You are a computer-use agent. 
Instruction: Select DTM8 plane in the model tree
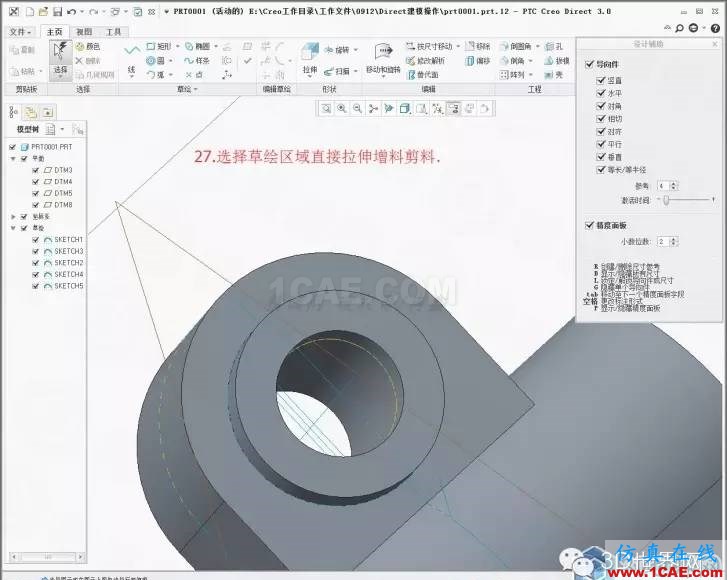pos(63,205)
